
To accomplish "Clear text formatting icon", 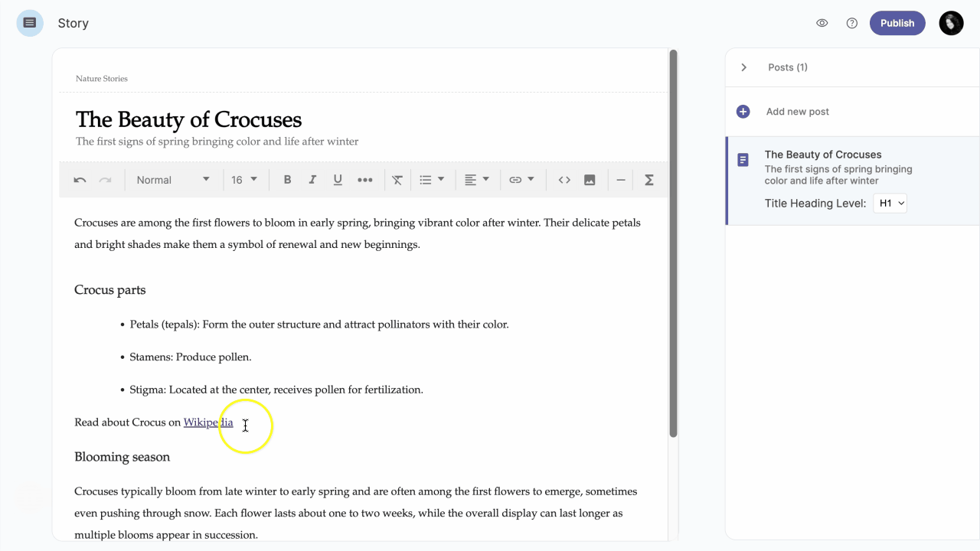I will (397, 180).
